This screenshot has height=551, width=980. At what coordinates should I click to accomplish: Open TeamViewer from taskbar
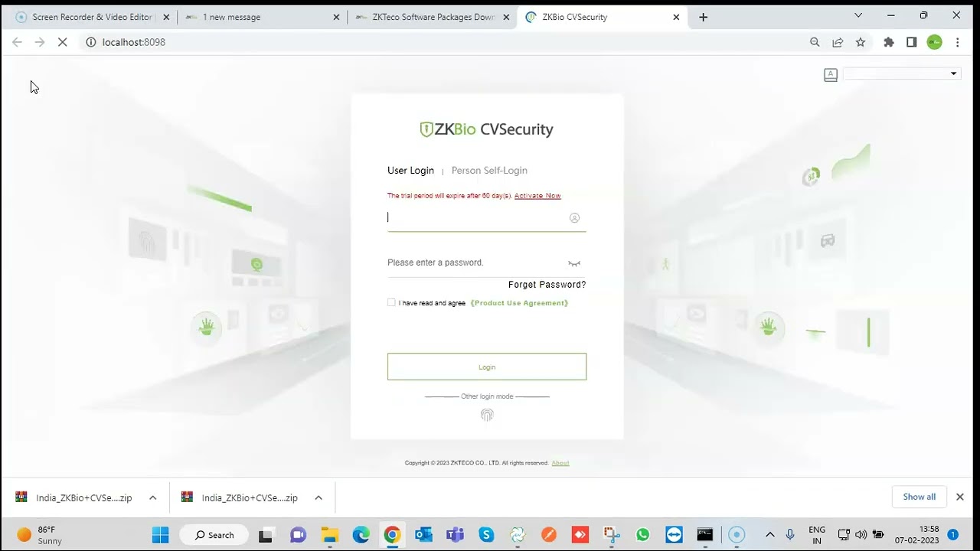pyautogui.click(x=674, y=534)
